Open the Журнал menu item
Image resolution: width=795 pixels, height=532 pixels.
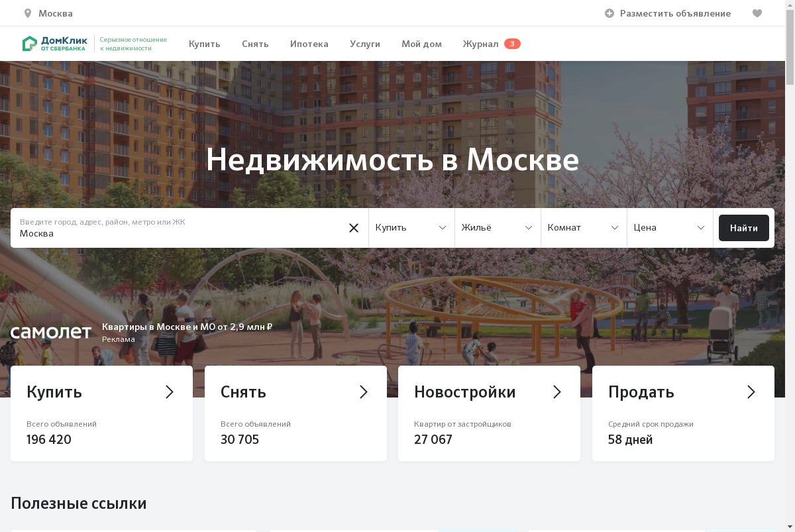480,44
